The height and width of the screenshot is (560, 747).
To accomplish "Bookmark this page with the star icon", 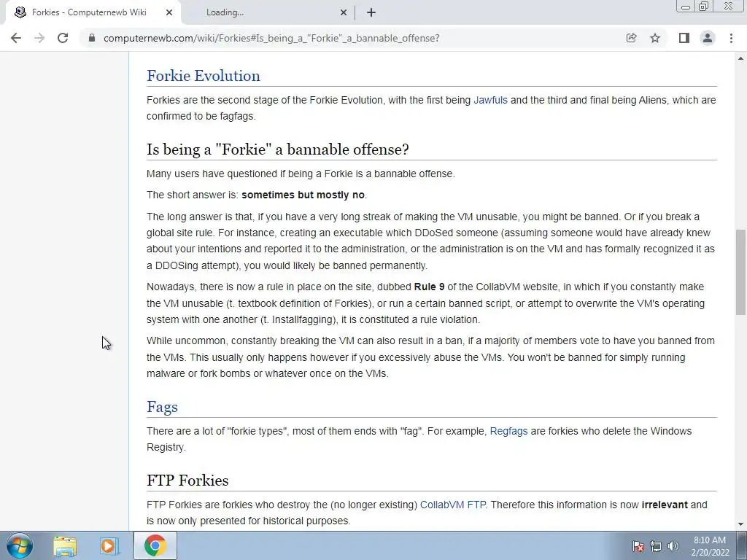I will pos(655,38).
